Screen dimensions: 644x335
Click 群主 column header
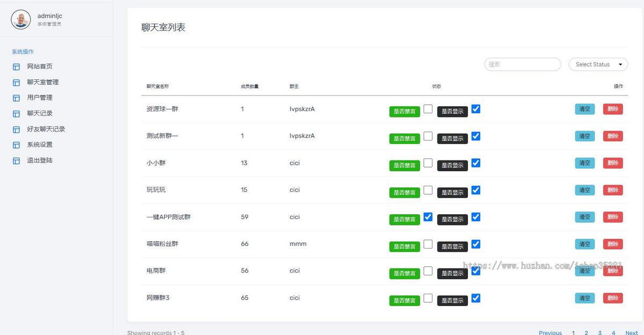pyautogui.click(x=294, y=86)
